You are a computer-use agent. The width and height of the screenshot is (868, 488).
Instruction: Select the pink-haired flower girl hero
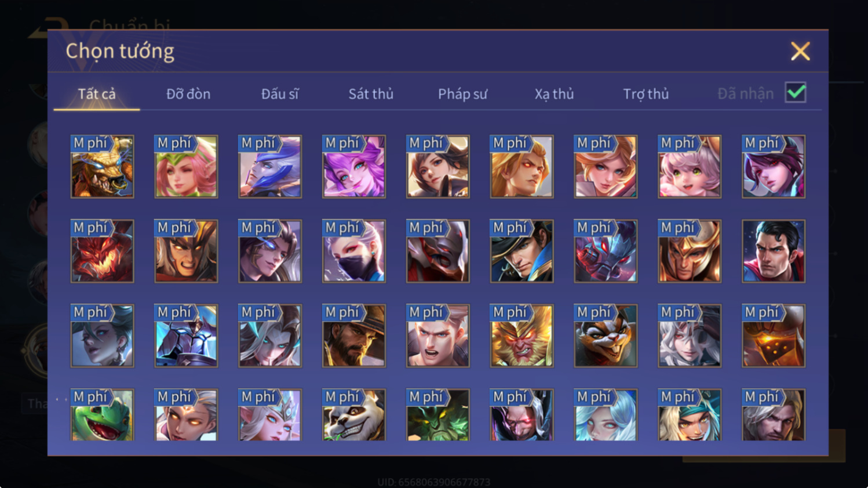coord(186,166)
